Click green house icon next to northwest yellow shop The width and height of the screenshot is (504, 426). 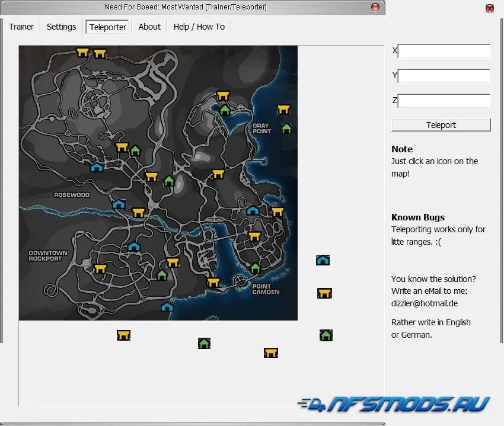(135, 150)
